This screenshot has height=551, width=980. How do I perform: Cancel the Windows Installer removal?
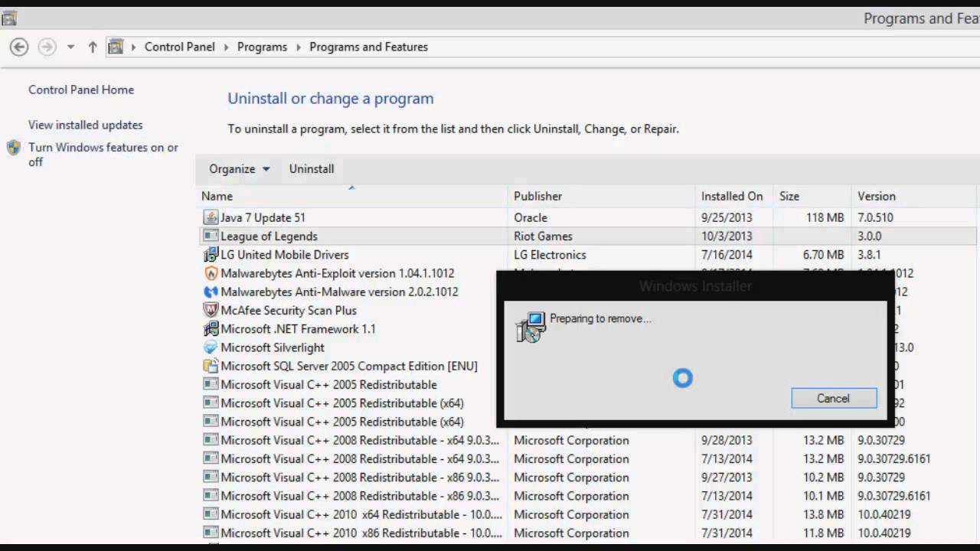click(834, 398)
